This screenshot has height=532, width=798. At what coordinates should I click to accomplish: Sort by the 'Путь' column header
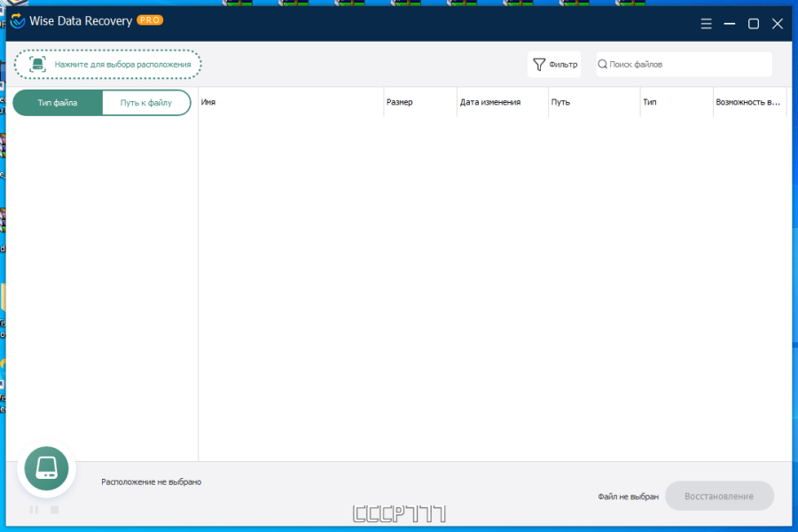(594, 102)
